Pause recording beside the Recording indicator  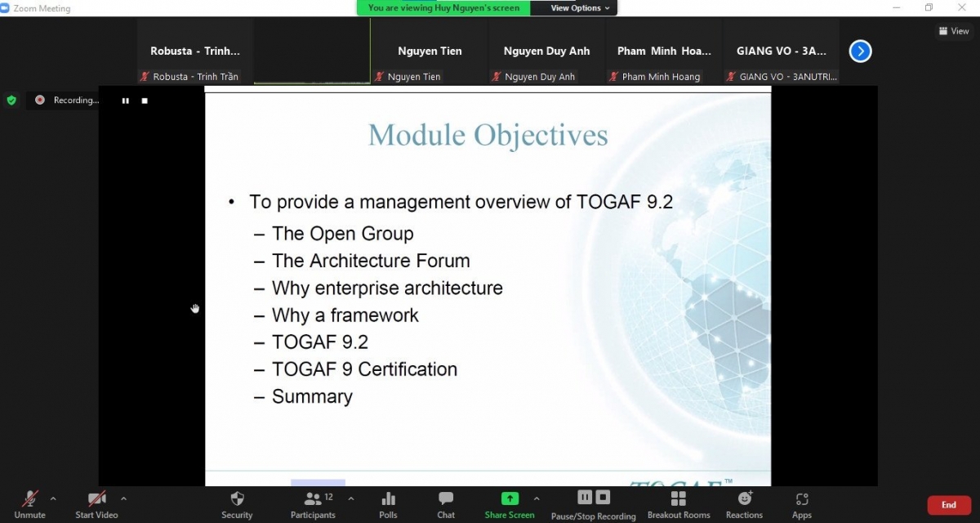[x=126, y=101]
